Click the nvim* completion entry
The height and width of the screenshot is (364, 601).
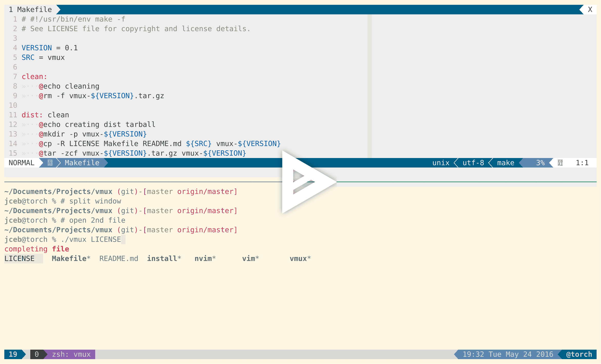pos(205,259)
